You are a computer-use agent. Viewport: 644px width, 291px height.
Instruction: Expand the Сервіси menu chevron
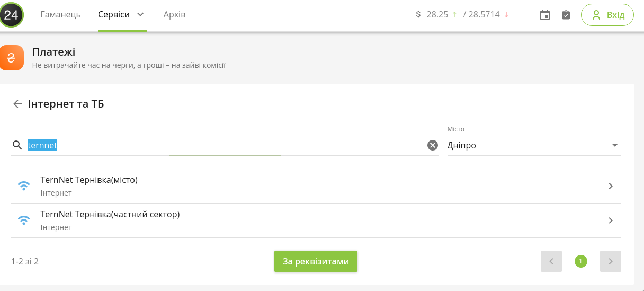[x=140, y=14]
